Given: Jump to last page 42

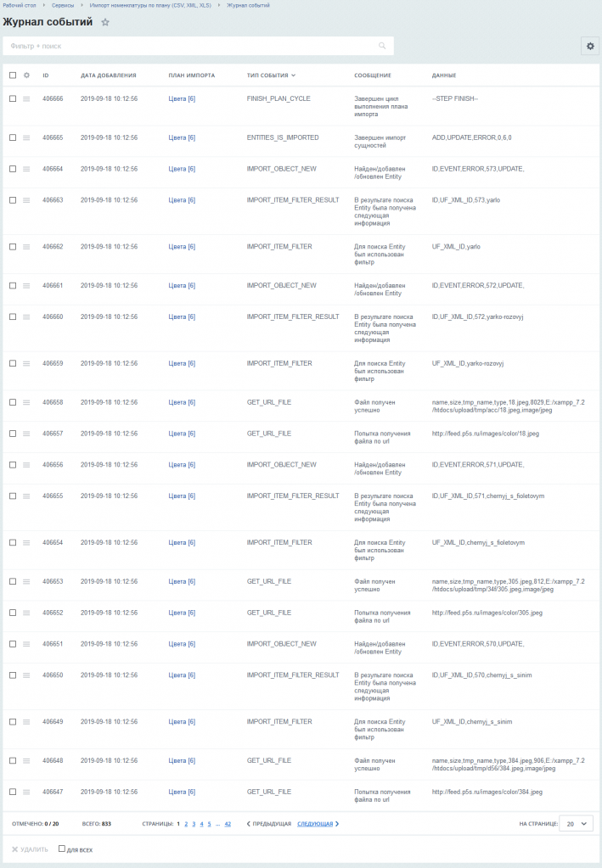Looking at the screenshot, I should 228,824.
